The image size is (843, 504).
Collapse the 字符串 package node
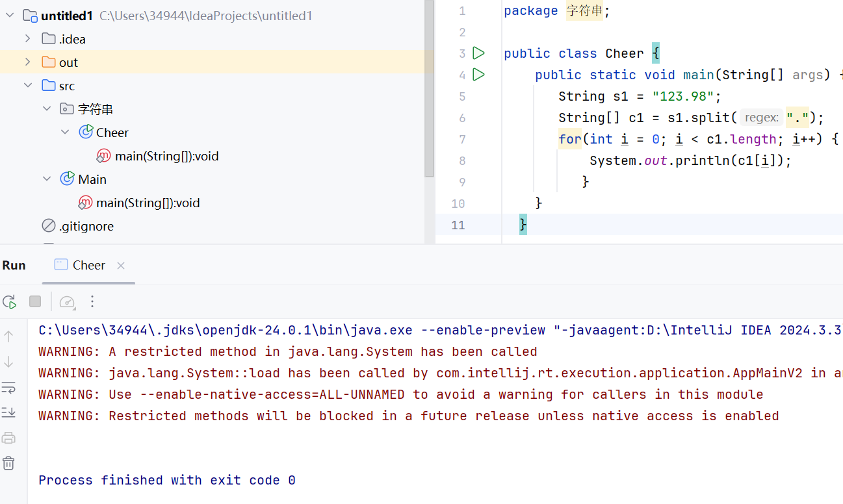tap(47, 108)
